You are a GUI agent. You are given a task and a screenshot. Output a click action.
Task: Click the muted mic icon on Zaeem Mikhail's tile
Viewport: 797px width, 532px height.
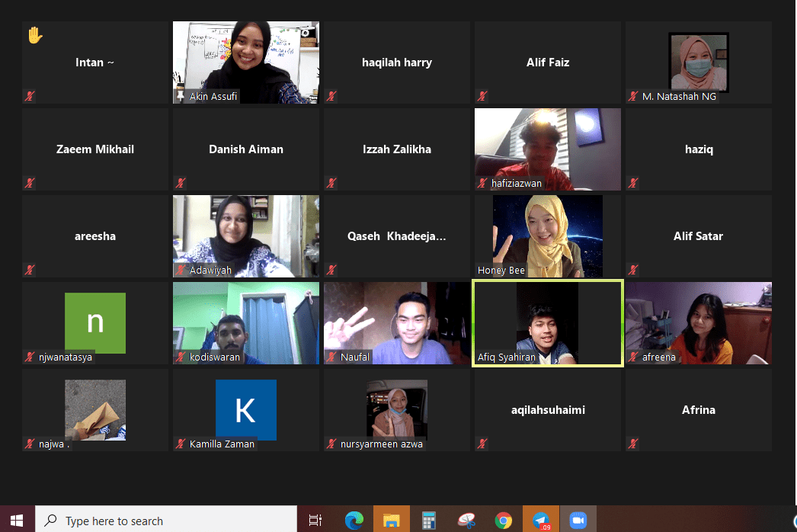tap(30, 183)
